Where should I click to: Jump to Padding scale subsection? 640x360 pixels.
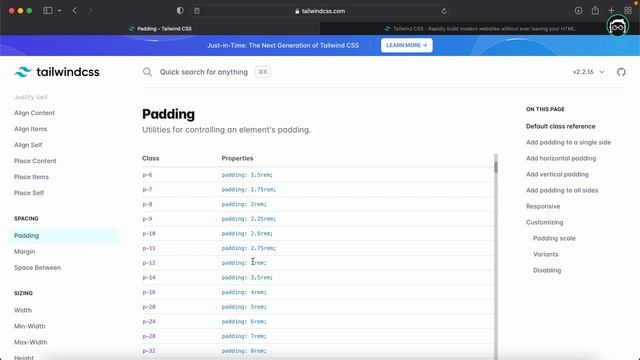point(554,238)
